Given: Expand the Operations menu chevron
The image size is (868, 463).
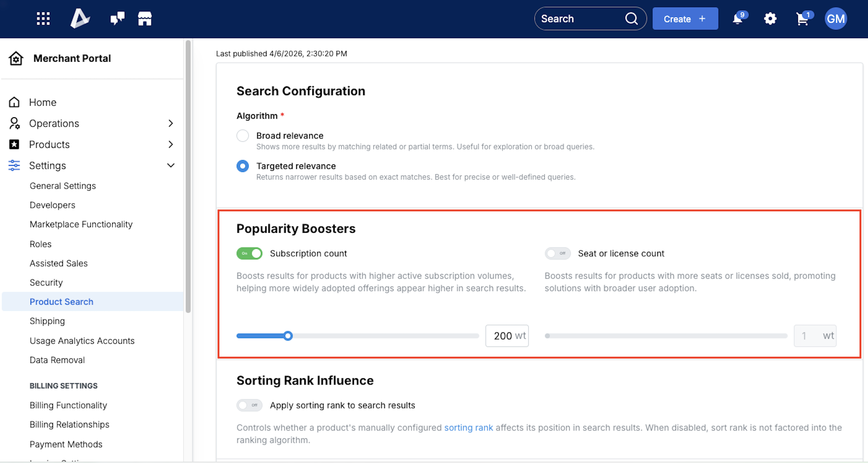Looking at the screenshot, I should coord(171,123).
